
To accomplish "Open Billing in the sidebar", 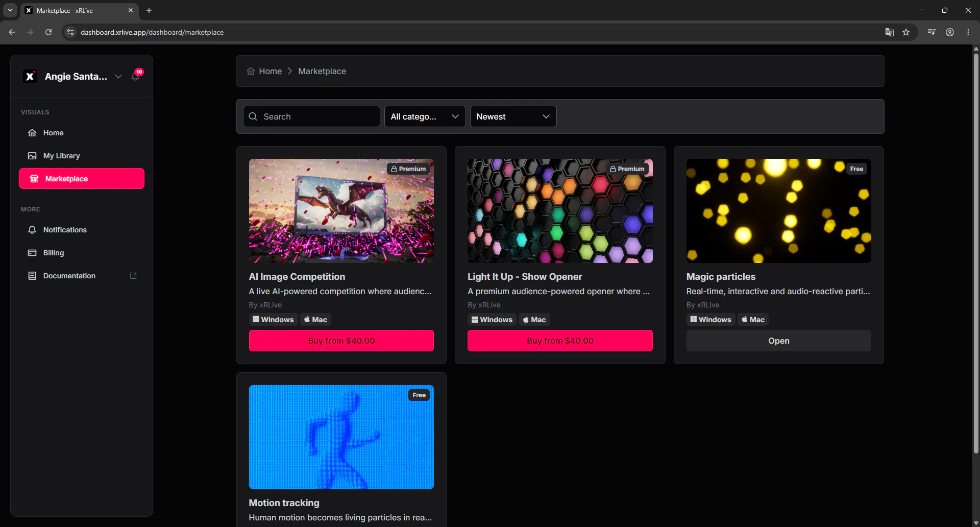I will coord(82,253).
